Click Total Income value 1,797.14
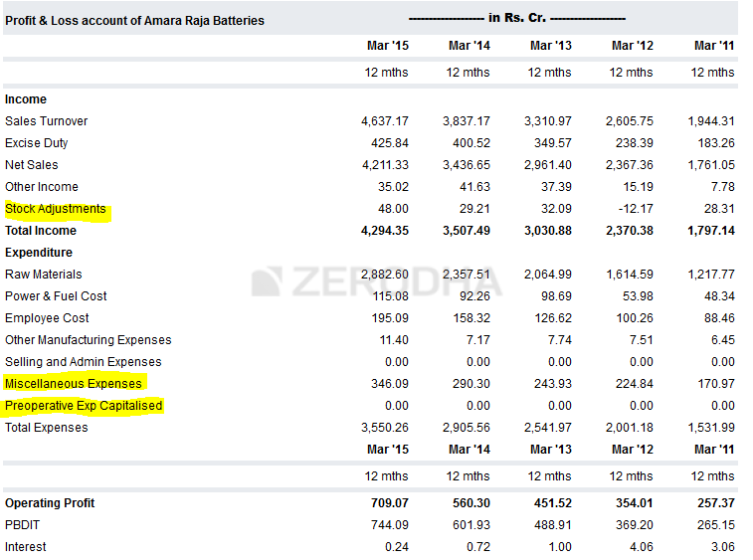 [x=711, y=231]
